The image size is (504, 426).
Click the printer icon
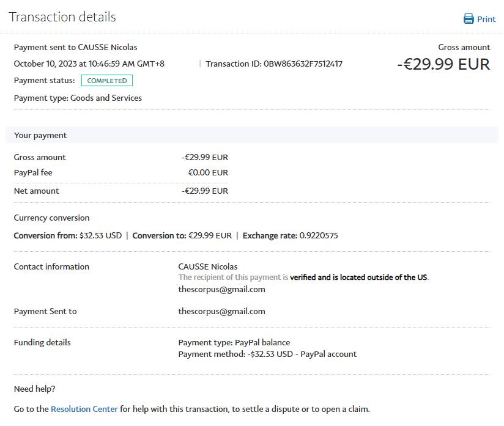pos(469,19)
